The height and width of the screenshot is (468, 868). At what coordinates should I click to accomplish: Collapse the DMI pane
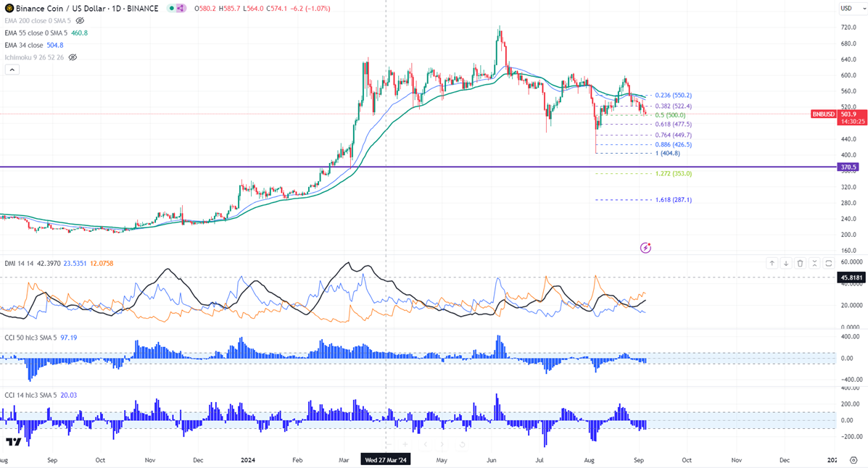coord(814,263)
